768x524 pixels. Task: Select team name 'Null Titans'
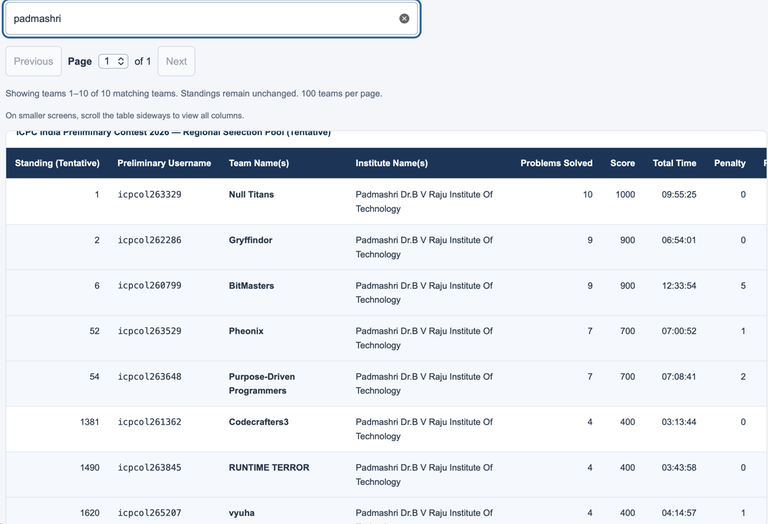tap(251, 194)
